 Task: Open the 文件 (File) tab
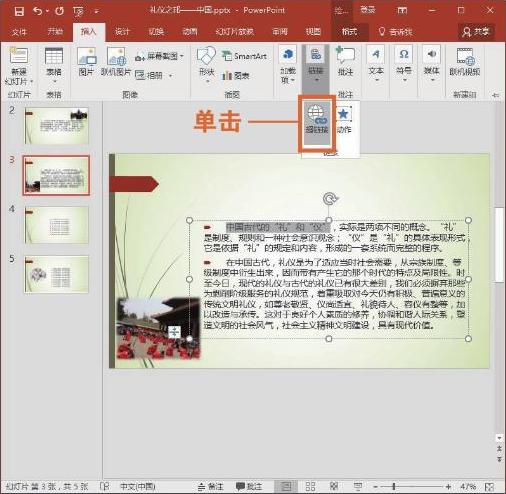(19, 32)
